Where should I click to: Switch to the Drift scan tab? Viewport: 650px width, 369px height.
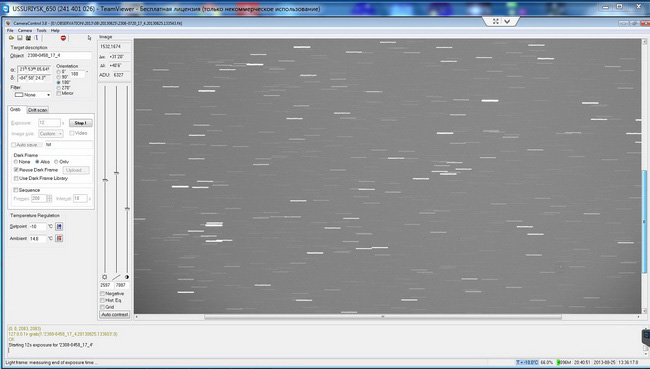pyautogui.click(x=38, y=110)
